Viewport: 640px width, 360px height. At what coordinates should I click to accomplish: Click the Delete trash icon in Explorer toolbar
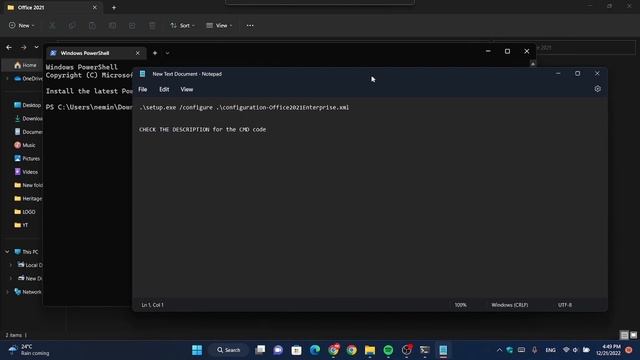click(152, 26)
